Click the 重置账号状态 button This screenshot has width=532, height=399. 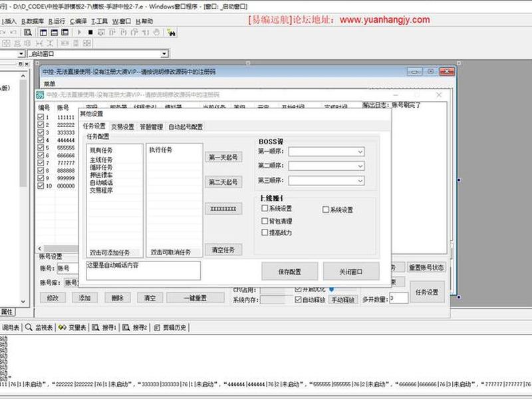(x=426, y=267)
